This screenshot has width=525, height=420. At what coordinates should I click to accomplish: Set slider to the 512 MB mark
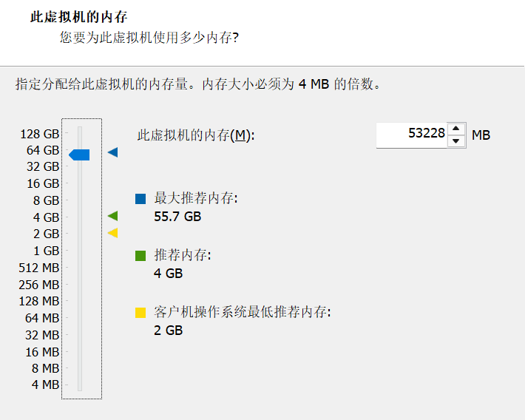pos(80,267)
